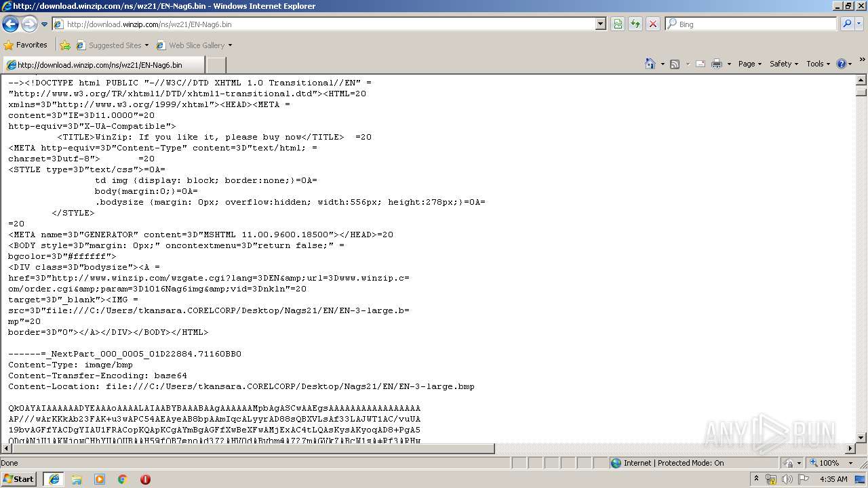Open the Tools menu
Viewport: 868px width, 488px height.
pos(818,64)
